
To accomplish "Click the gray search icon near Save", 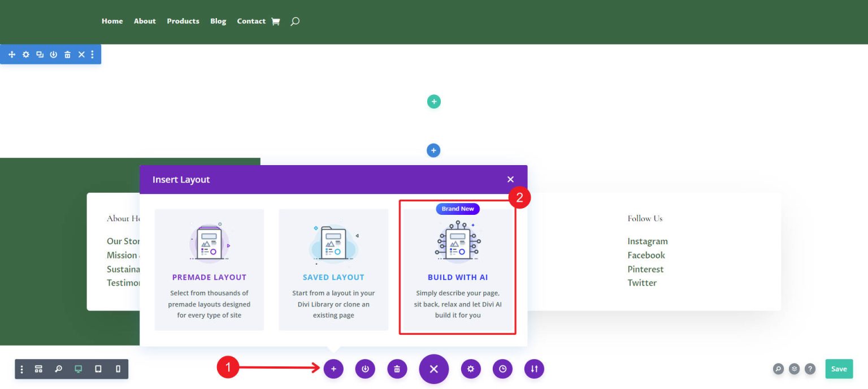I will [x=778, y=369].
